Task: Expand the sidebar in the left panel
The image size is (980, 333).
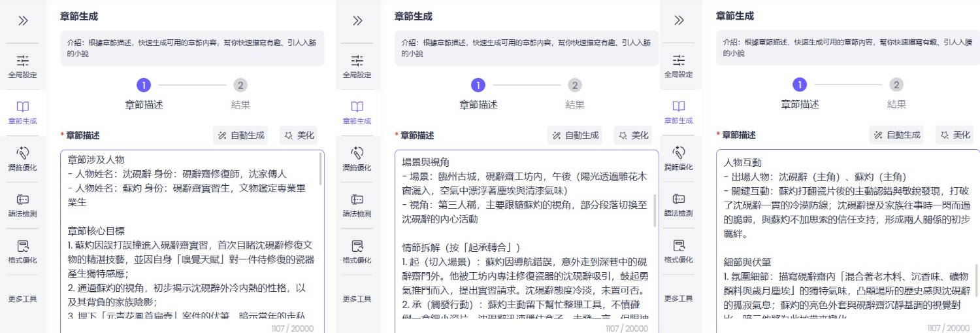Action: 23,20
